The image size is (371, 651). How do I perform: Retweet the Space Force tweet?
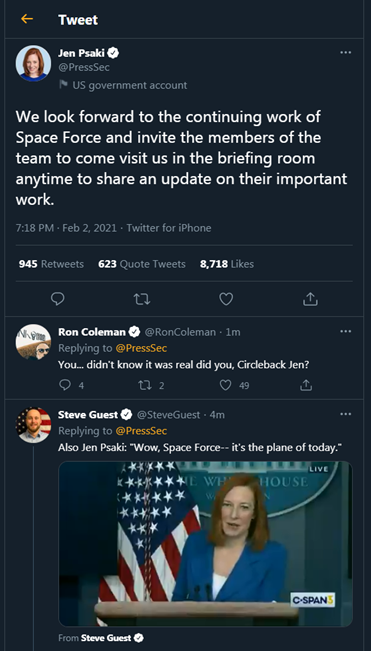(142, 299)
